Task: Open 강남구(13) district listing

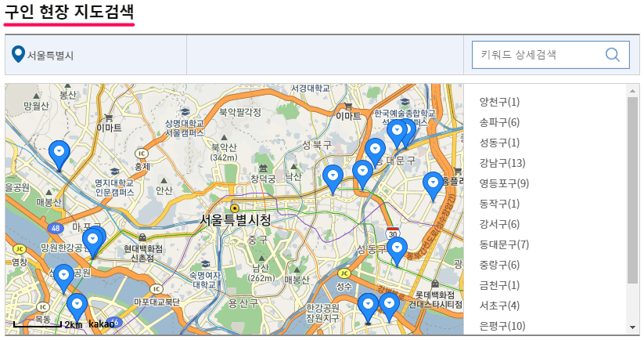Action: [502, 163]
